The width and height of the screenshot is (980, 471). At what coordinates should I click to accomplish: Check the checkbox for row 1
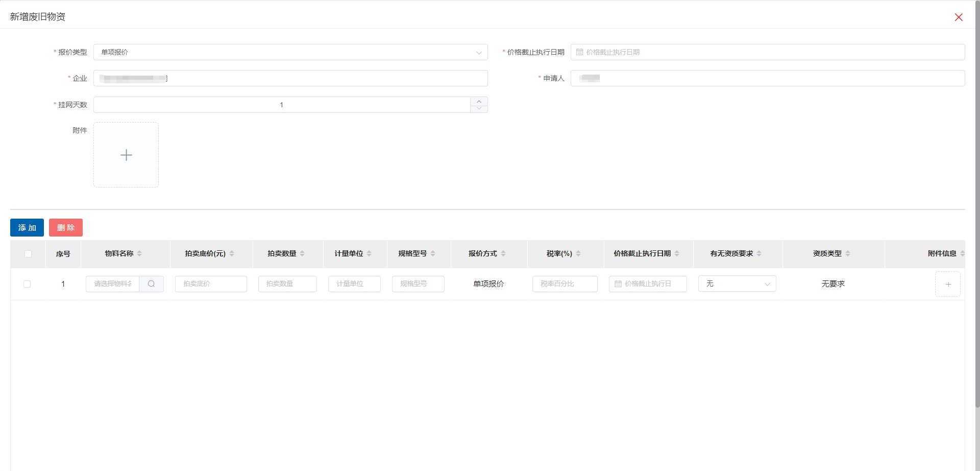[27, 284]
